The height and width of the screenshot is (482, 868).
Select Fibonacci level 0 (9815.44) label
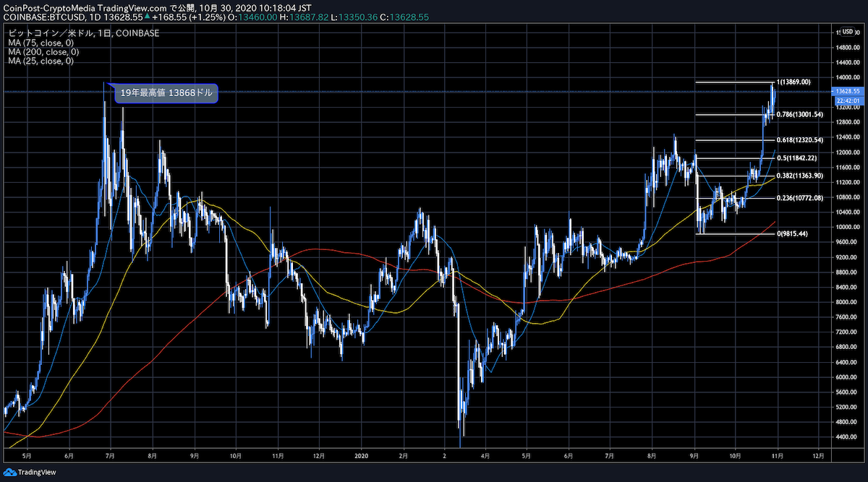[793, 233]
